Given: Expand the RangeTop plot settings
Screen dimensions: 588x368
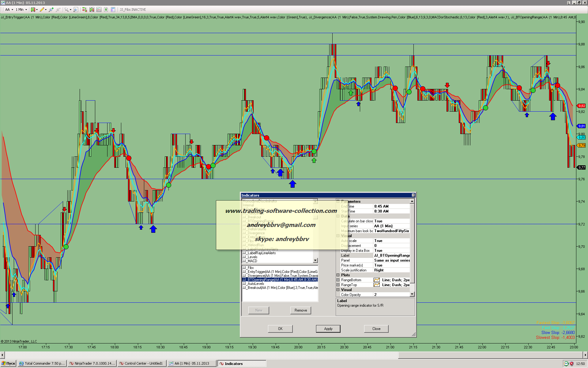Looking at the screenshot, I should [338, 285].
